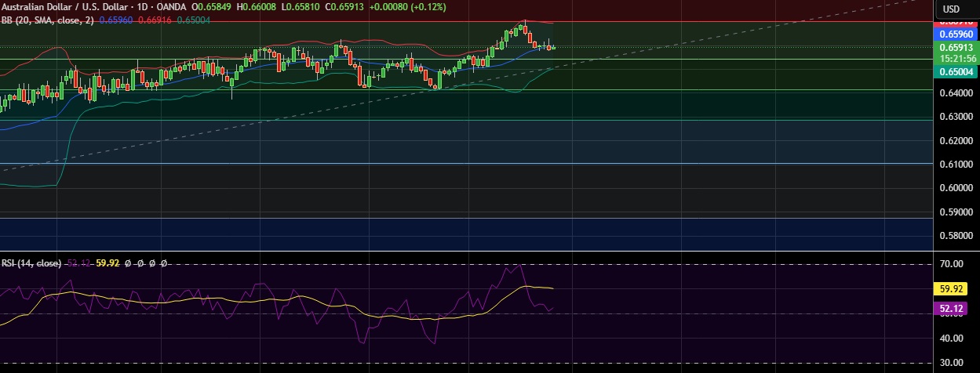The image size is (980, 373).
Task: Click the blue 0.65960 price axis label
Action: pos(956,34)
